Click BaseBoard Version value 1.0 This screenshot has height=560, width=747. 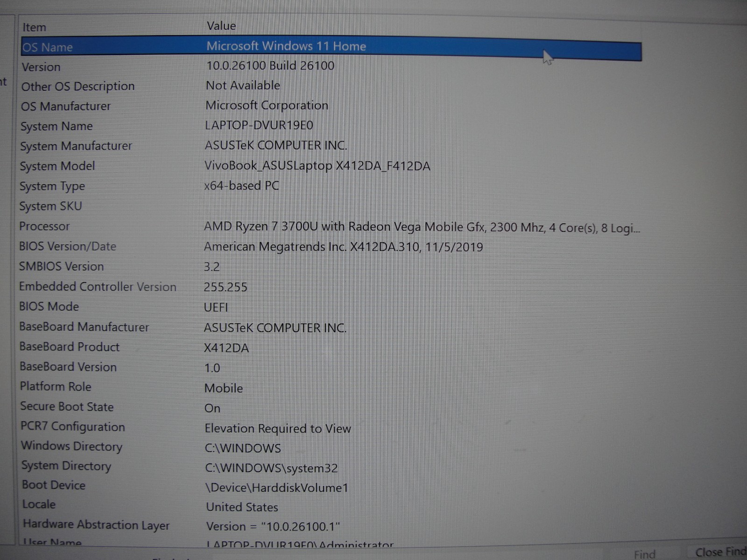[x=212, y=369]
